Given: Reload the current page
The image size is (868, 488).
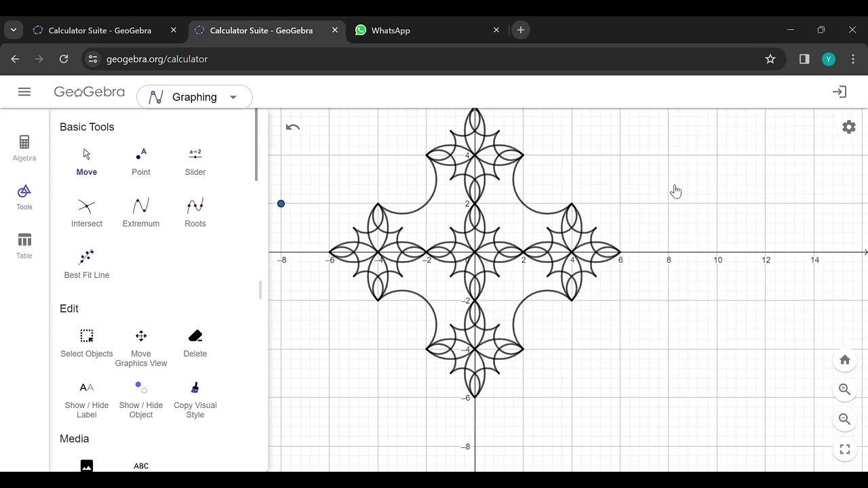Looking at the screenshot, I should [x=64, y=59].
